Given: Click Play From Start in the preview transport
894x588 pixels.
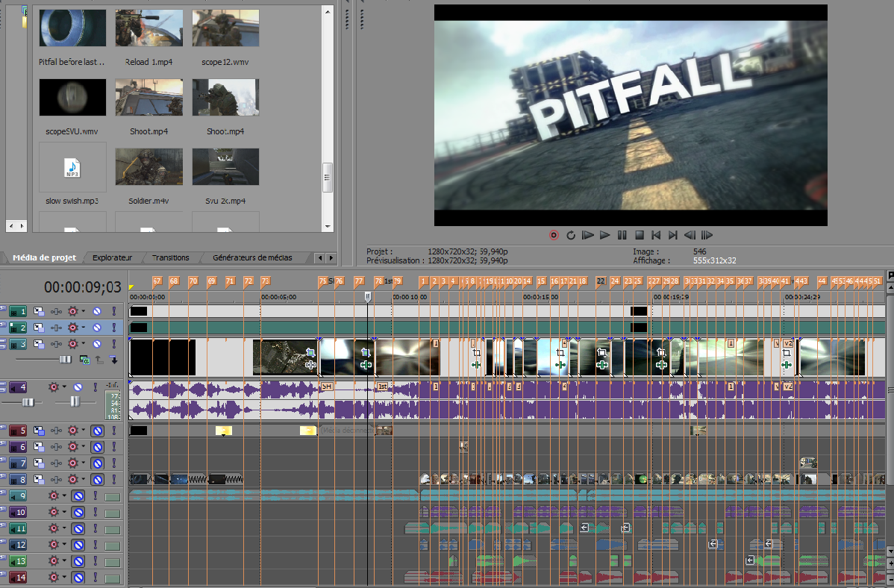Looking at the screenshot, I should 588,235.
